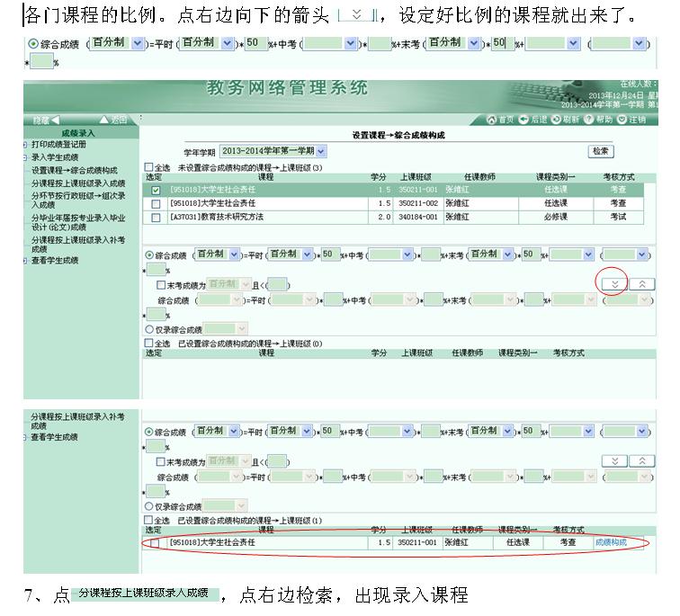The height and width of the screenshot is (616, 680).
Task: Open 分课程按上课班级录入成绩 in the sidebar menu
Action: point(78,183)
